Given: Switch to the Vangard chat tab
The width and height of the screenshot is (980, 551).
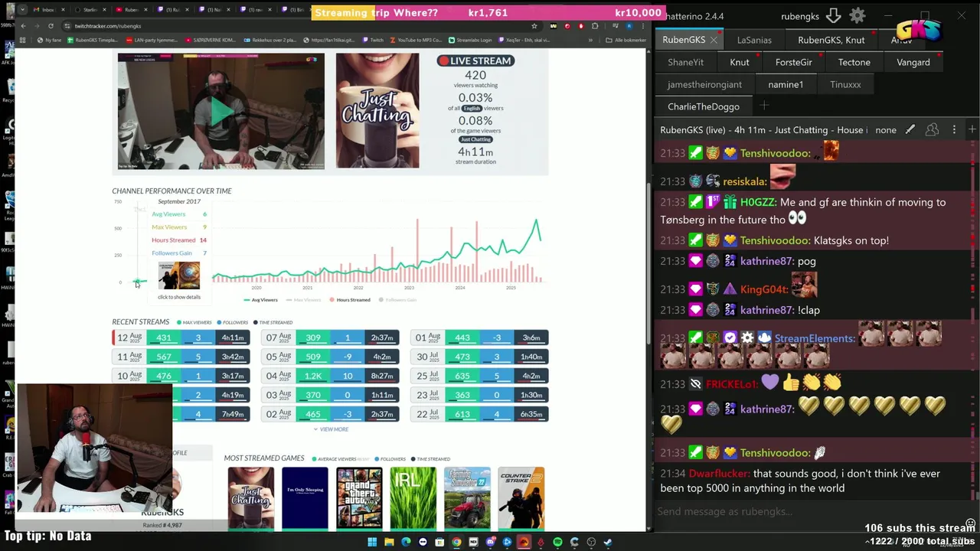Looking at the screenshot, I should tap(913, 62).
